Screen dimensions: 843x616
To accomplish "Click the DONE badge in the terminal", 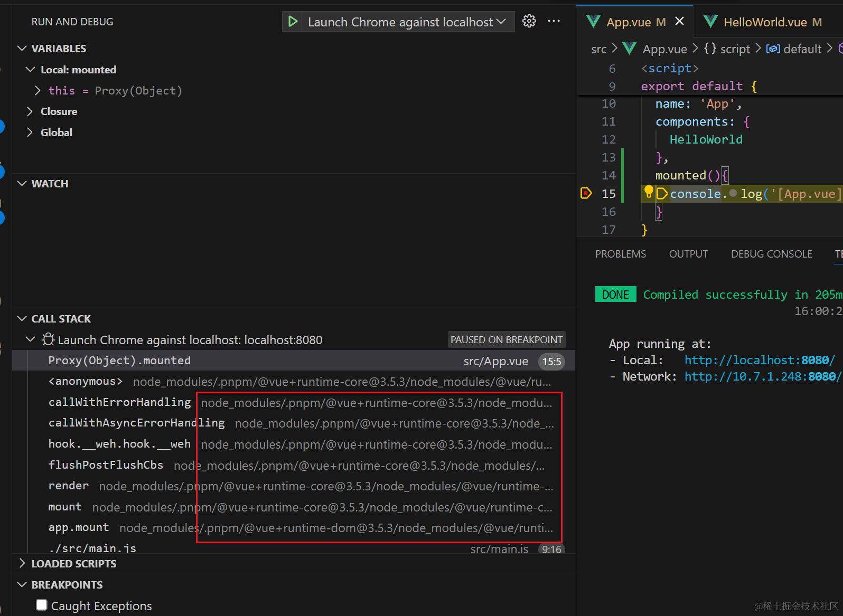I will coord(615,295).
